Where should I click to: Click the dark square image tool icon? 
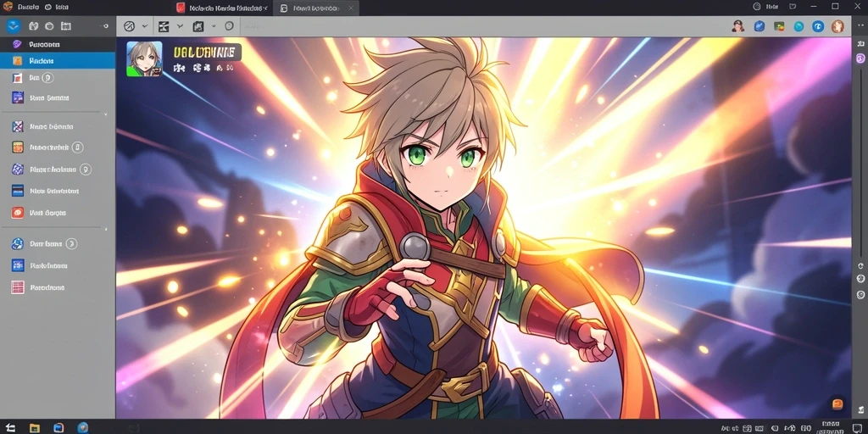pyautogui.click(x=198, y=26)
